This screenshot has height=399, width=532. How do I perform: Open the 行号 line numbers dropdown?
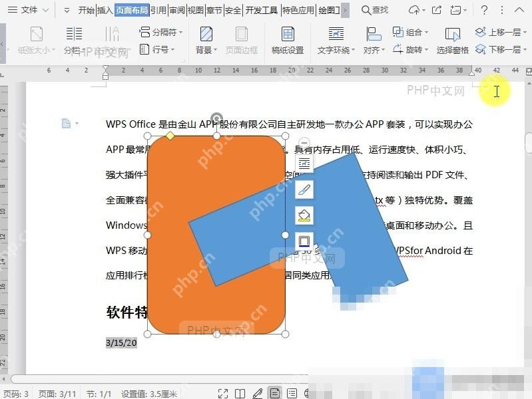coord(157,49)
